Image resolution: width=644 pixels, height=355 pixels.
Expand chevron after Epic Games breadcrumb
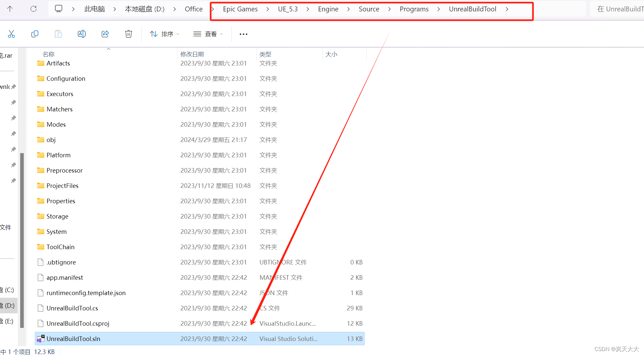[x=268, y=9]
